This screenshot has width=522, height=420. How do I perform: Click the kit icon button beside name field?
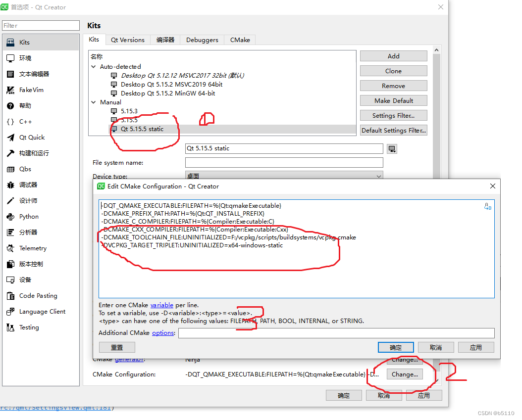[392, 148]
